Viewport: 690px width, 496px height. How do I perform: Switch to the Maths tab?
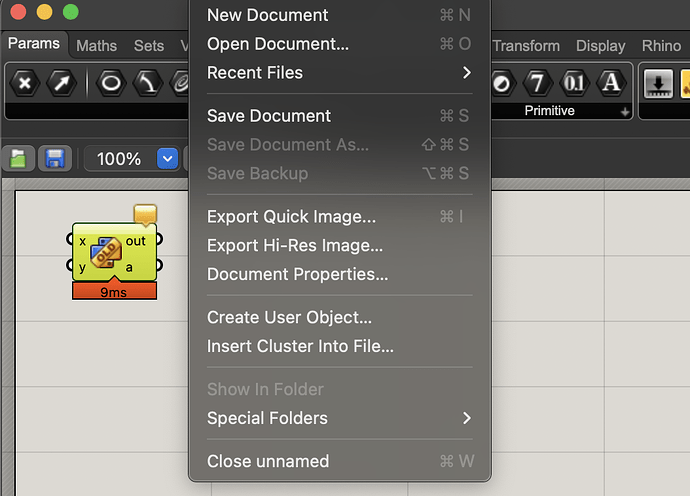click(96, 46)
